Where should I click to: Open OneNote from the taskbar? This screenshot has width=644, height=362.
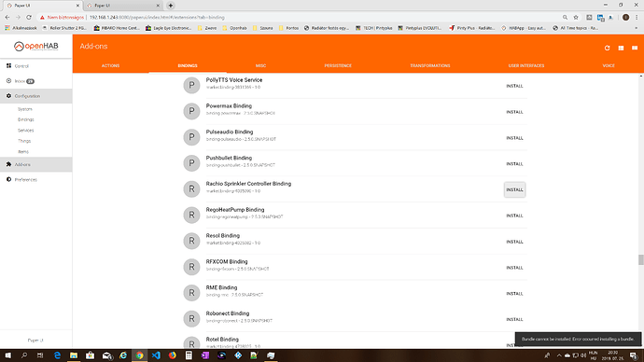coord(205,355)
